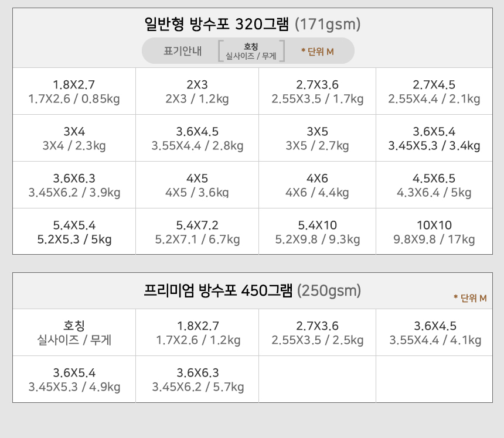The image size is (504, 438).
Task: Select the 5.4X7.2 size cell
Action: (x=197, y=232)
